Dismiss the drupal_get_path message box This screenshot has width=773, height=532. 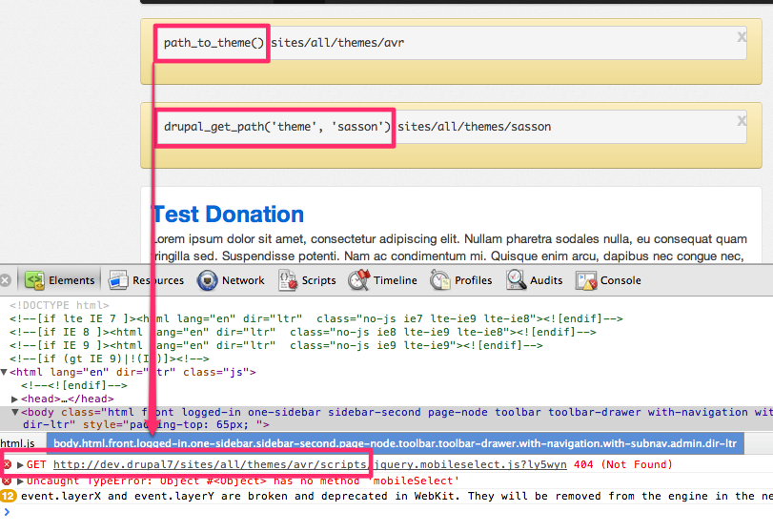742,121
